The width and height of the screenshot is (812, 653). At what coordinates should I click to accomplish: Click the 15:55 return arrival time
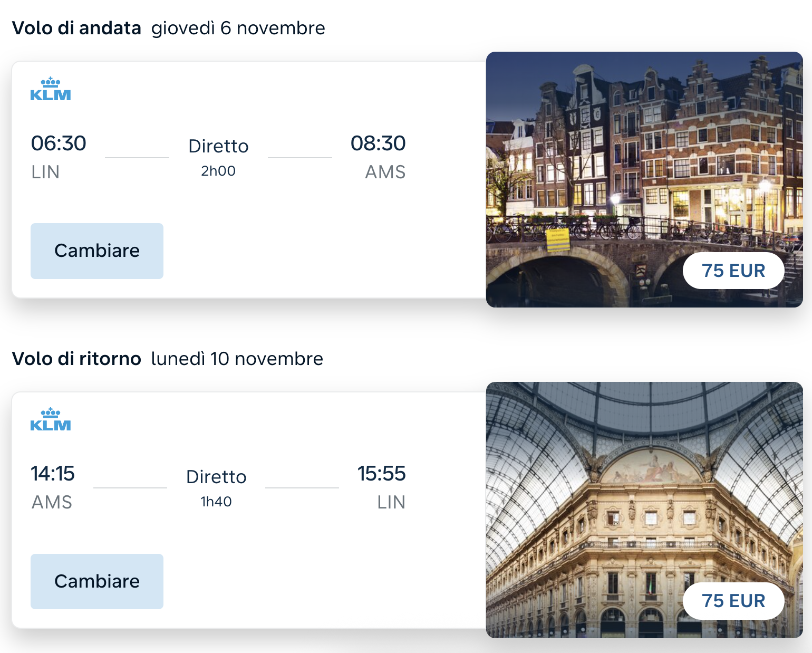[x=381, y=474]
